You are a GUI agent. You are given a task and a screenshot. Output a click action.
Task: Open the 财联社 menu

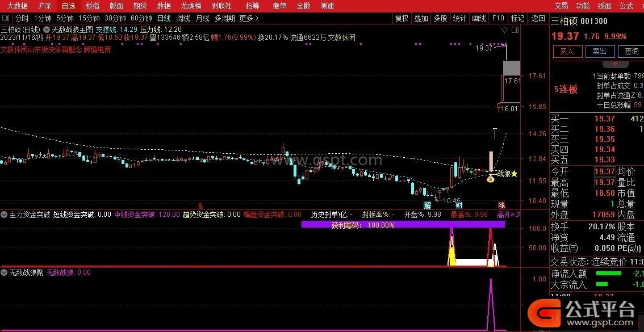click(x=221, y=6)
